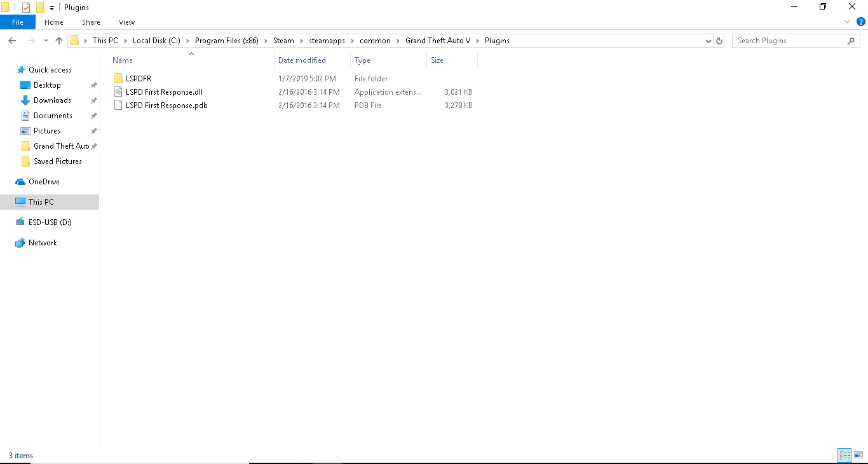Open the chevron between common and Grand Theft Auto V

click(x=398, y=41)
